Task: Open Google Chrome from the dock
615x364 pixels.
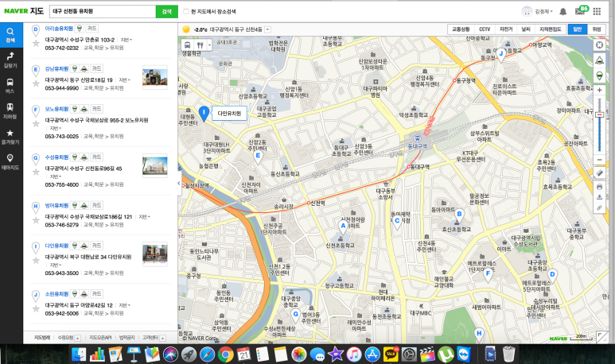Action: point(225,354)
